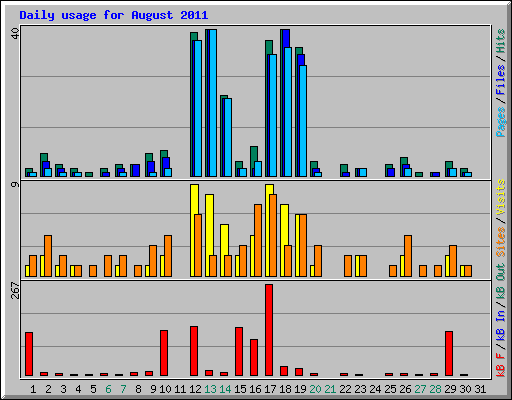Select green weekend day 7 label
Image resolution: width=512 pixels, height=400 pixels.
tap(123, 389)
